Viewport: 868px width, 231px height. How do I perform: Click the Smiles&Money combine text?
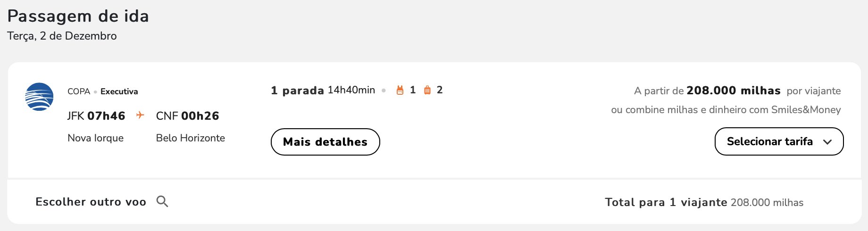(726, 110)
